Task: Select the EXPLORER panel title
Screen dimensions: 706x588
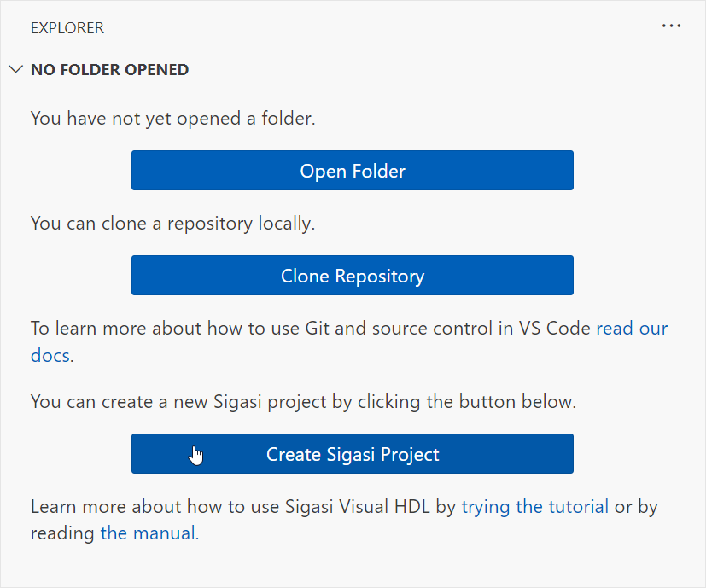Action: [67, 28]
